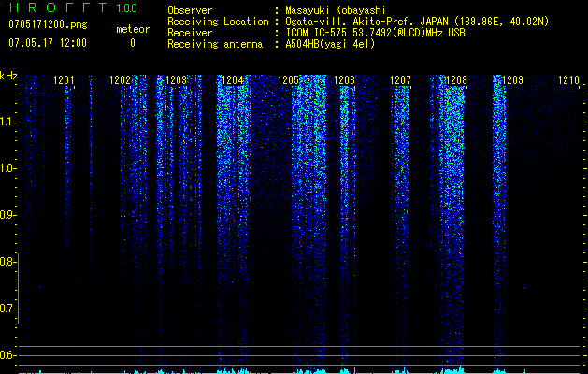The height and width of the screenshot is (374, 588).
Task: Select the A504HB(yagi 4el) antenna text
Action: pos(330,44)
